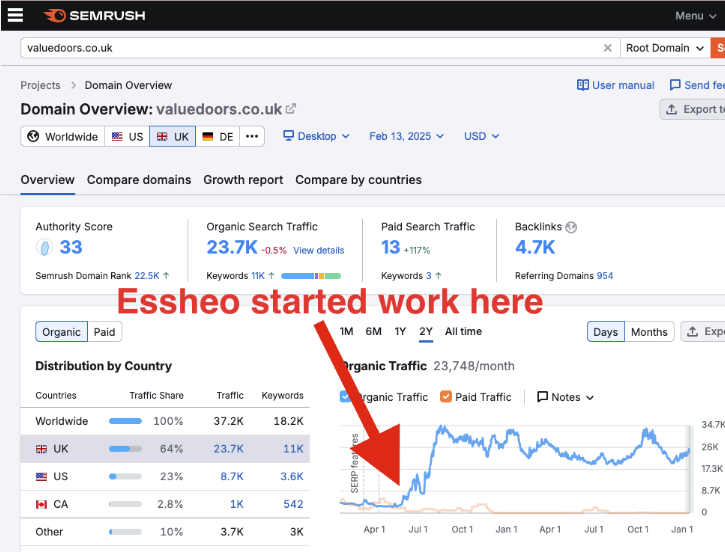Open the Root Domain dropdown
725x552 pixels.
pyautogui.click(x=665, y=48)
